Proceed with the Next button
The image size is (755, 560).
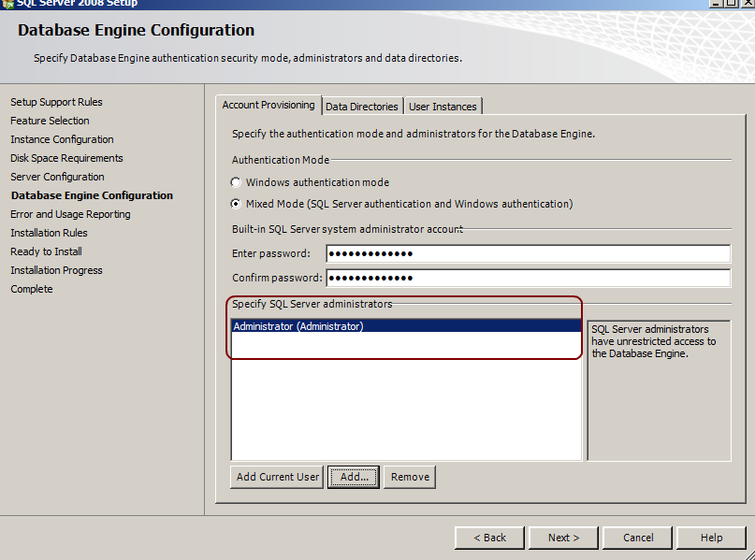[563, 538]
